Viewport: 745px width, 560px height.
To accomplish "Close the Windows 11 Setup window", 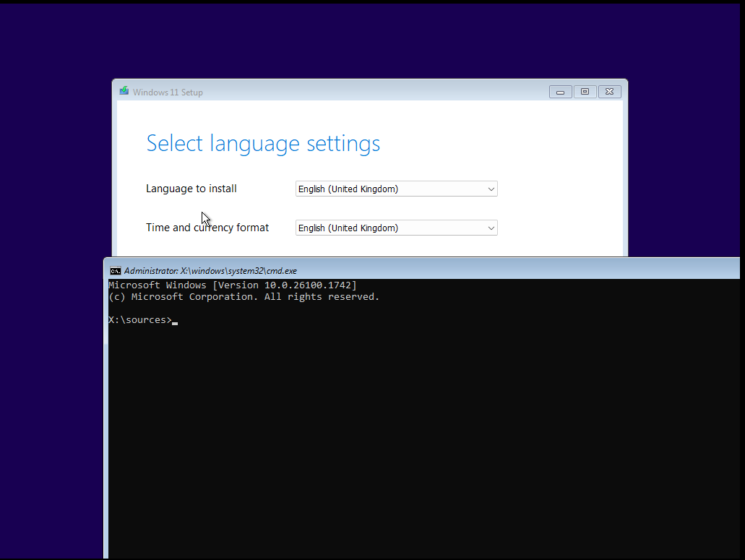I will pos(610,92).
